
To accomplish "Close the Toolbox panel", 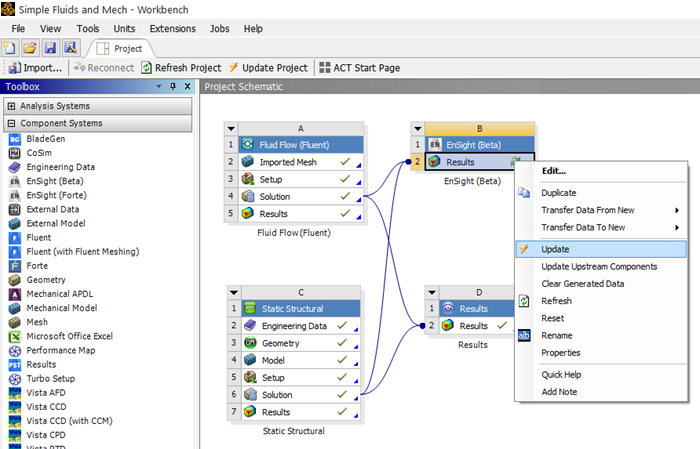I will 188,87.
